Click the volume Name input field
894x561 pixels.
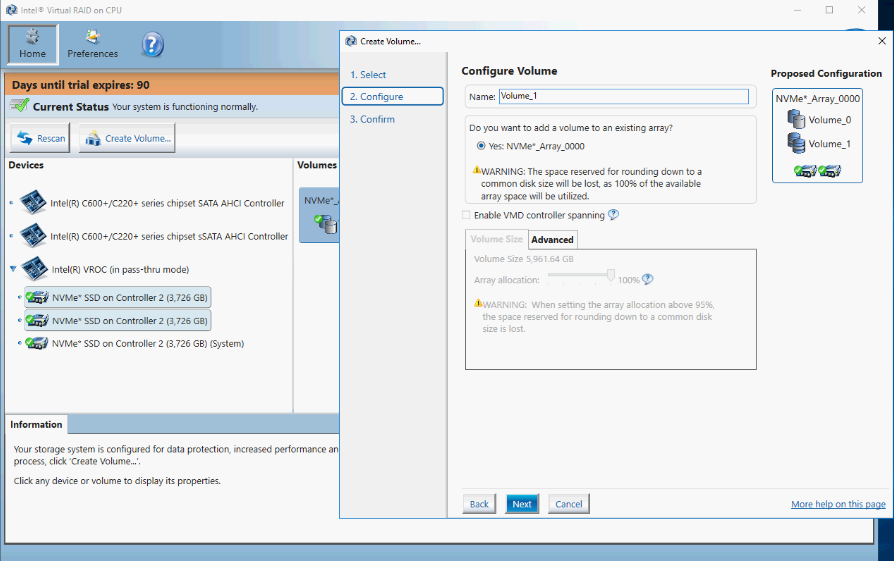pos(624,96)
